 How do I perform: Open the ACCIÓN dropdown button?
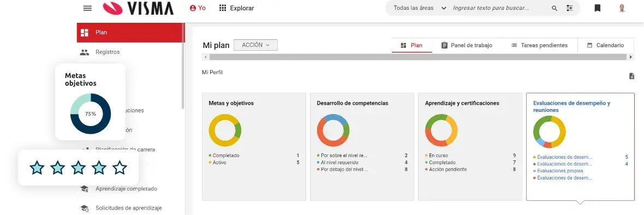255,45
